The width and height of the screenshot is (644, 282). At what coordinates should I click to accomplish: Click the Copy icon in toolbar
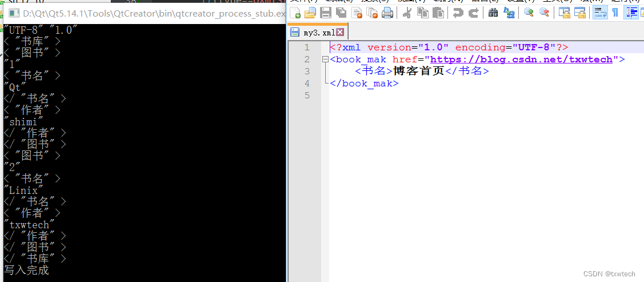pos(423,13)
